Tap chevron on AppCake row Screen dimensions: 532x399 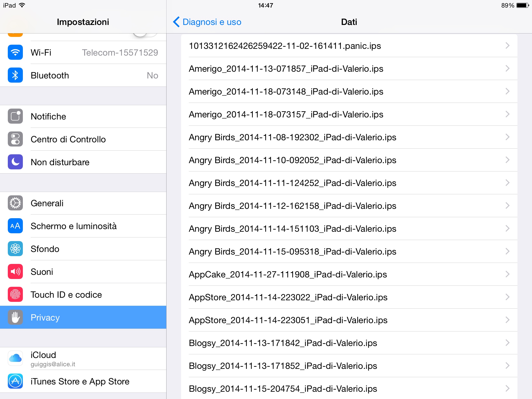[x=507, y=274]
